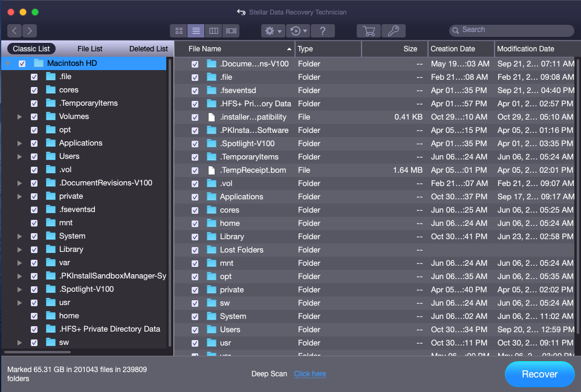Switch to the Deleted List tab

[148, 48]
